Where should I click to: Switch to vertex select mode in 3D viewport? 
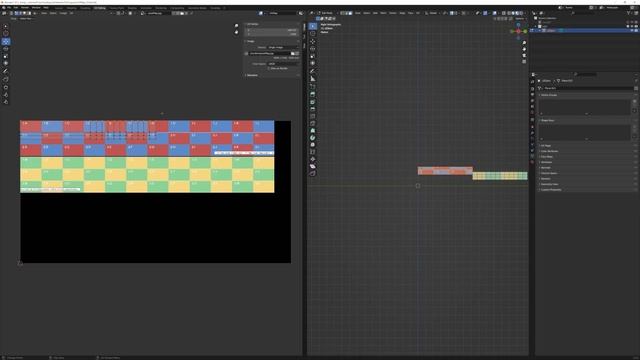click(342, 13)
